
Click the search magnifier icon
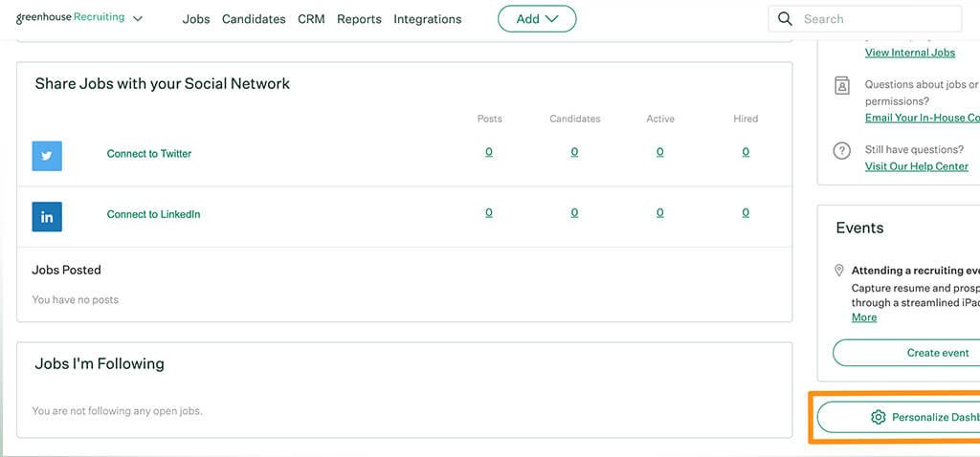click(785, 19)
